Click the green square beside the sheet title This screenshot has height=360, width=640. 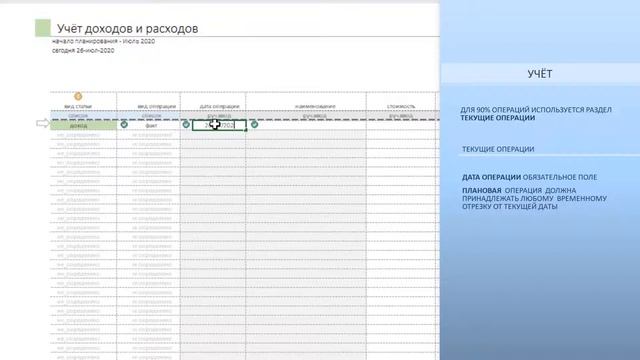[43, 28]
